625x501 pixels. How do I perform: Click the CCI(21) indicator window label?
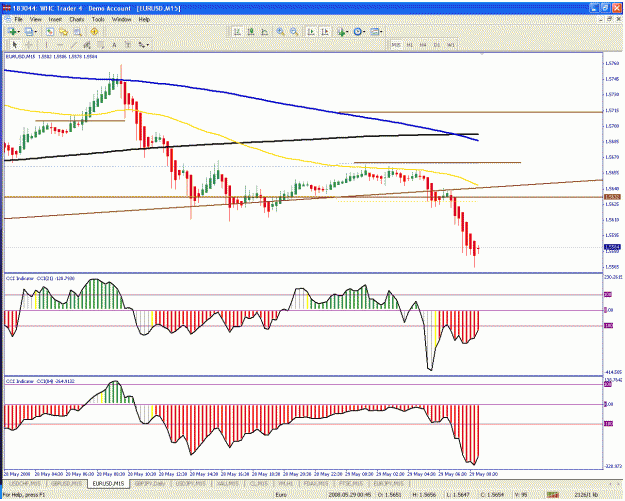click(x=40, y=278)
